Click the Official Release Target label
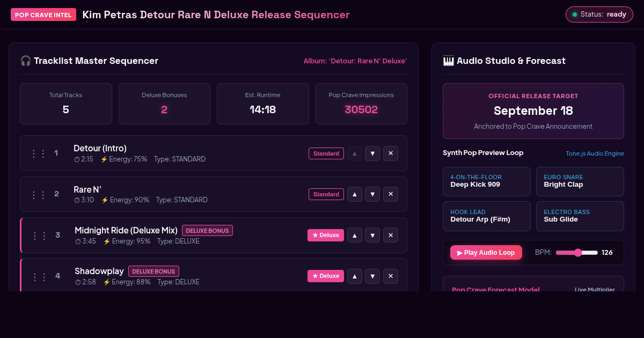This screenshot has width=644, height=338. tap(533, 96)
